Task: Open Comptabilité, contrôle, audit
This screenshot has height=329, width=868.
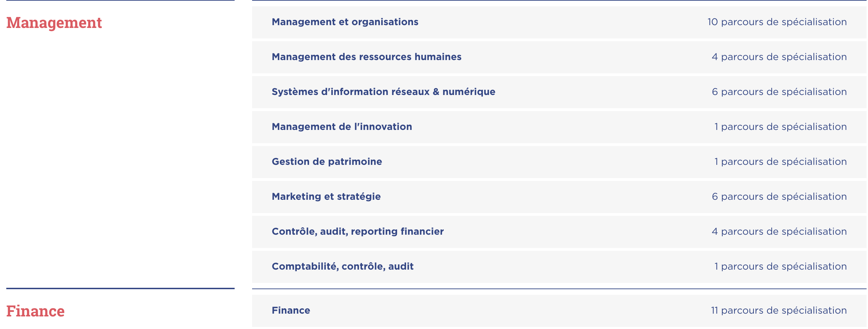Action: [342, 266]
